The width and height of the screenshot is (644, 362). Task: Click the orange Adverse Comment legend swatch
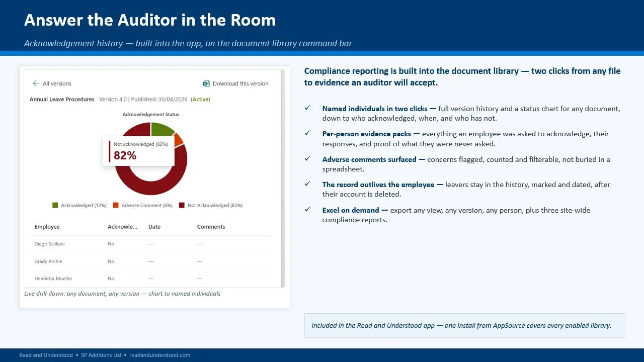tap(116, 205)
